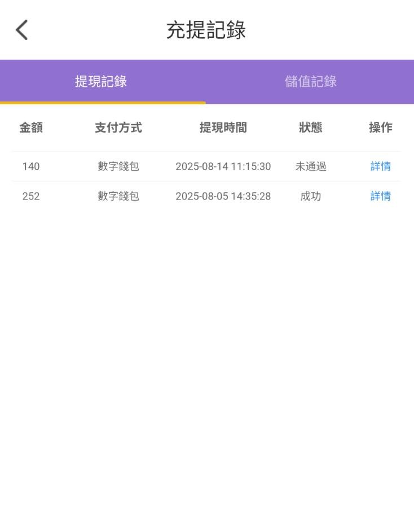Click the 狀態 column header

(x=310, y=128)
